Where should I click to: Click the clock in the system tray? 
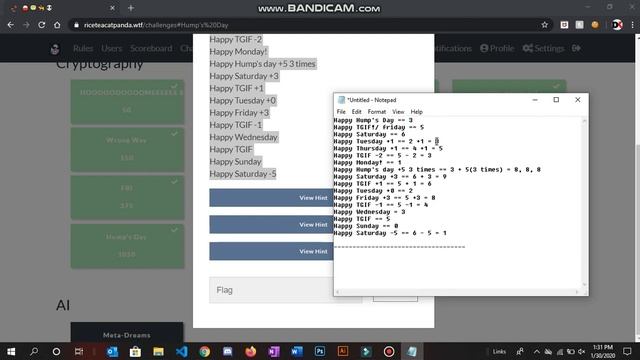pyautogui.click(x=603, y=351)
